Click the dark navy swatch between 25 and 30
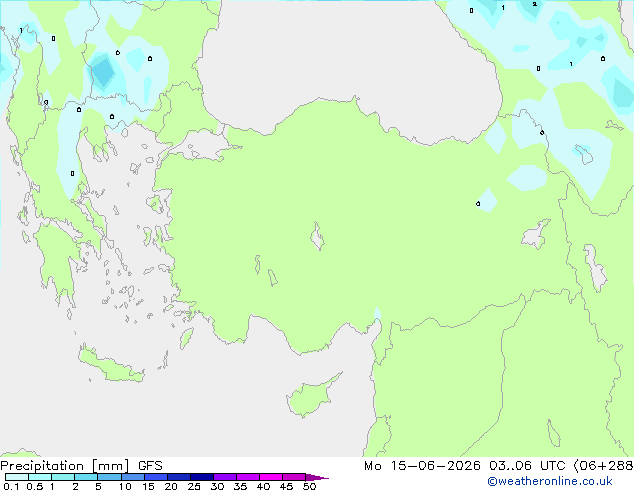Viewport: 634px width, 490px height. [201, 477]
